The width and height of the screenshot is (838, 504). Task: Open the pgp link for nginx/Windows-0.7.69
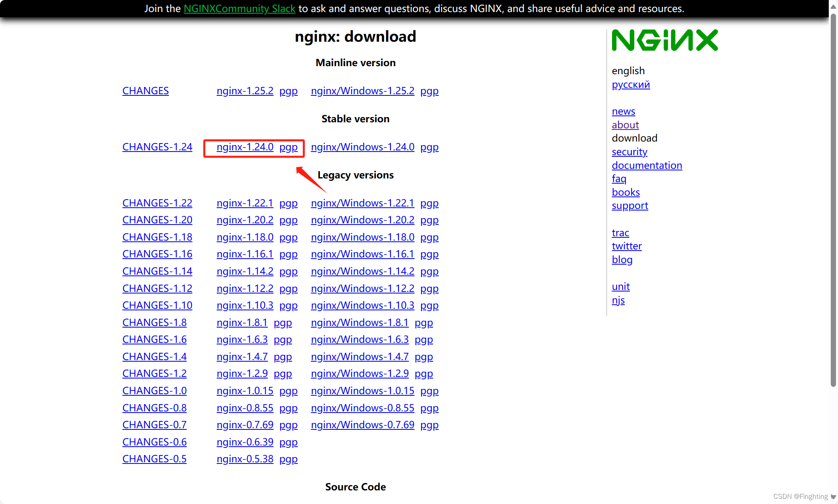click(x=429, y=425)
